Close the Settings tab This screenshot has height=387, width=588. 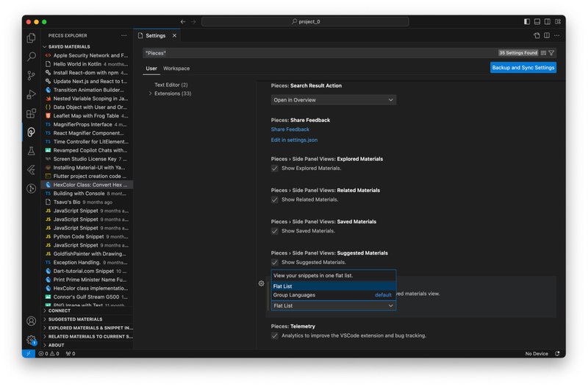coord(174,35)
